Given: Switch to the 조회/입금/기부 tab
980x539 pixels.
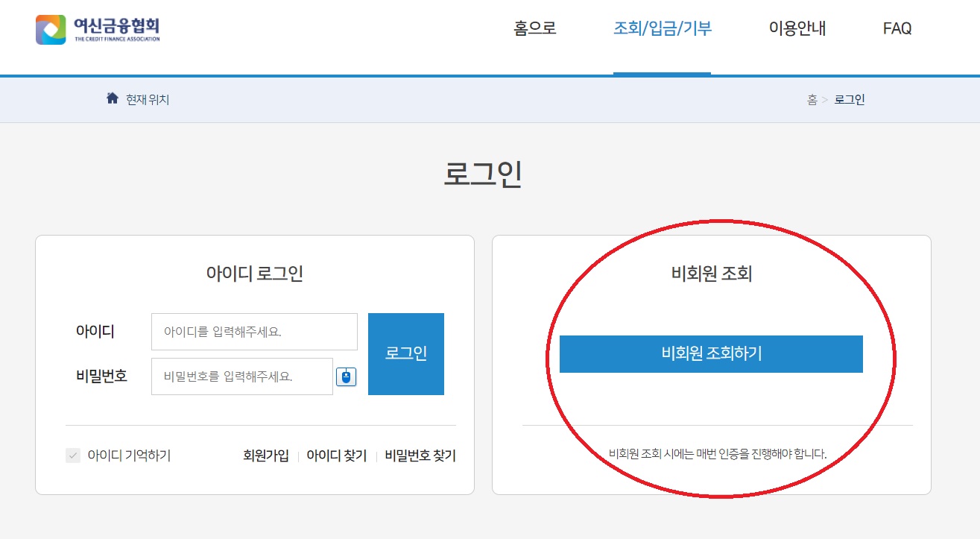Looking at the screenshot, I should click(x=662, y=28).
